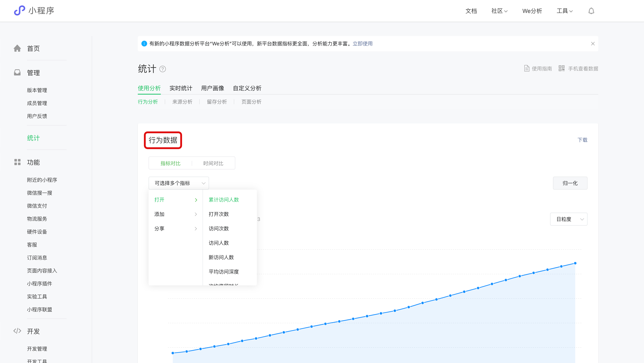644x363 pixels.
Task: Close the We分析 notice banner
Action: [x=593, y=44]
